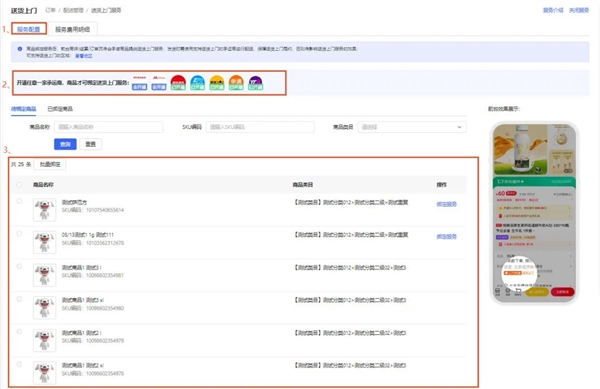The height and width of the screenshot is (389, 600).
Task: Select the 已绑定商品 sub-tab
Action: pos(60,109)
